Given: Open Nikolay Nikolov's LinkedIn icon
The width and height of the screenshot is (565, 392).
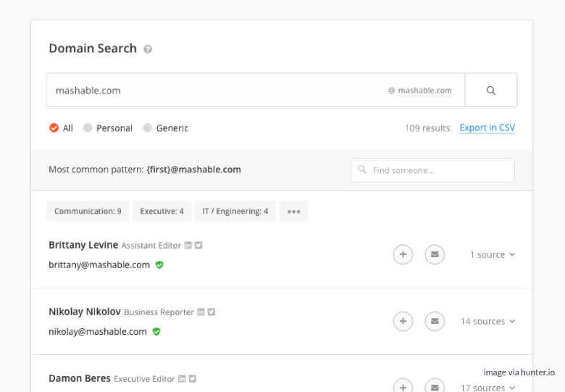Looking at the screenshot, I should click(201, 312).
